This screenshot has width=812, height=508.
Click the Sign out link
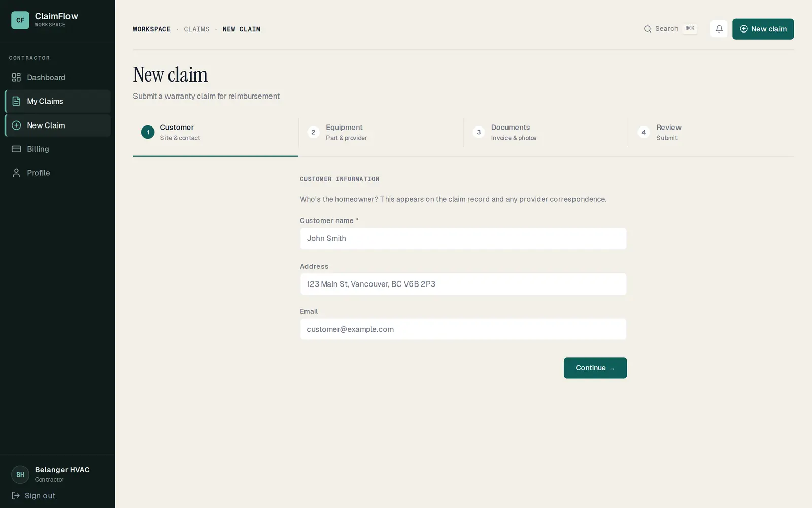(x=33, y=495)
